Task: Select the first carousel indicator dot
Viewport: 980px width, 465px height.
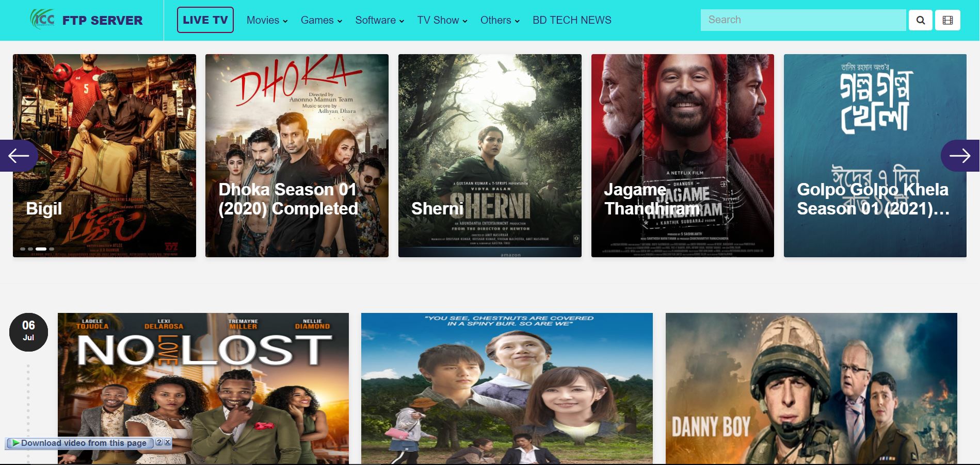Action: 23,249
